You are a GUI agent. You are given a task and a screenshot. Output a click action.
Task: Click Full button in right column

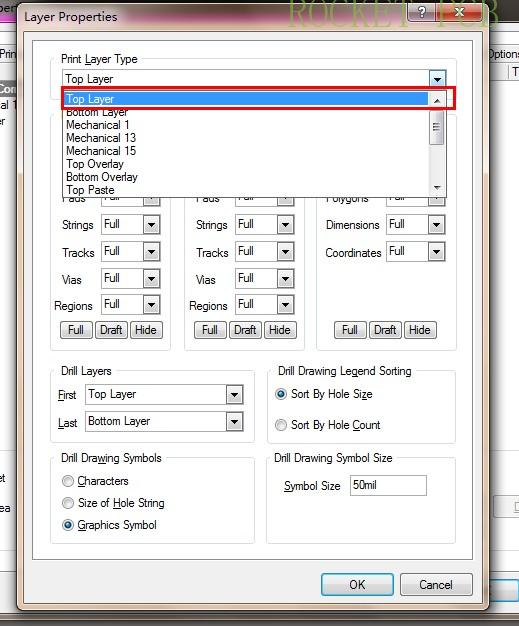350,330
